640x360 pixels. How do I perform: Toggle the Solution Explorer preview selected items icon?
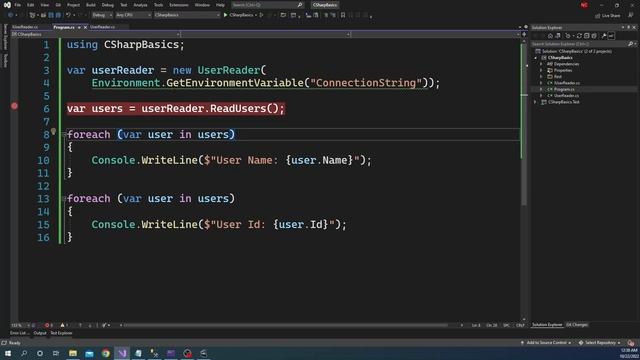(x=611, y=36)
